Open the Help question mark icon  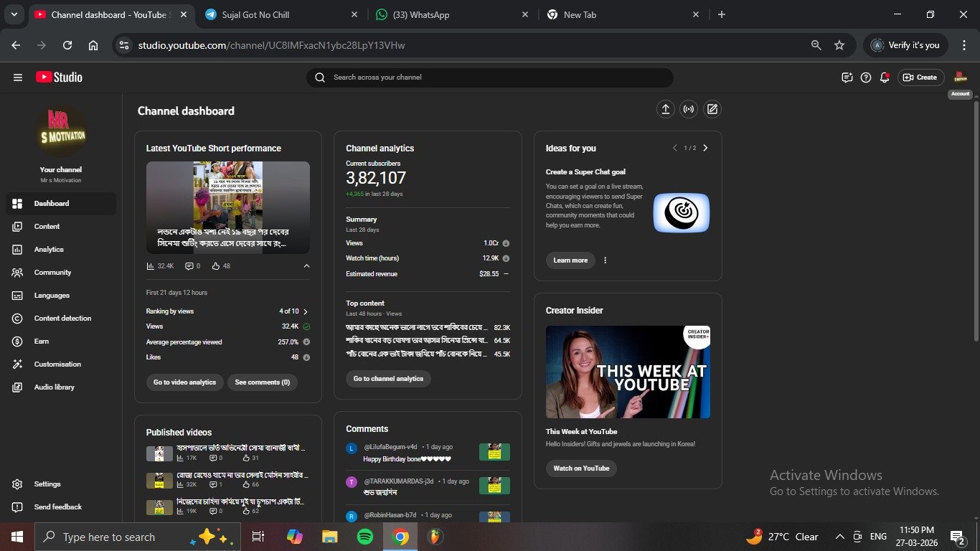click(866, 77)
